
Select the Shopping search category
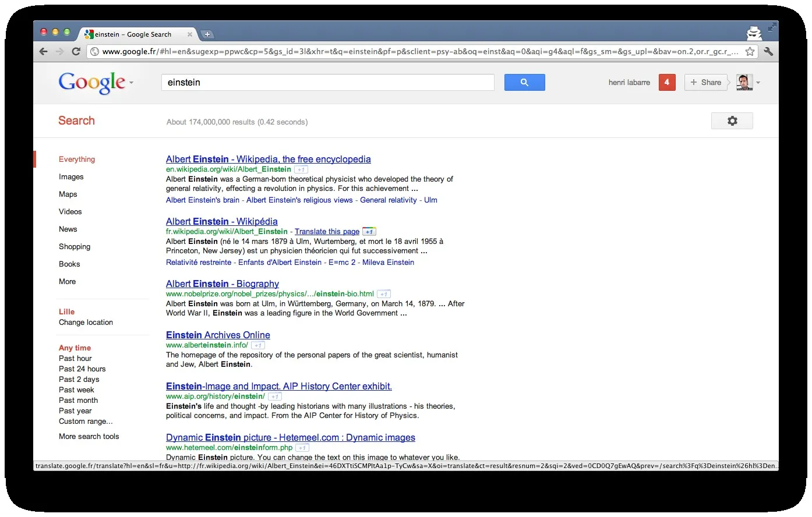tap(75, 246)
